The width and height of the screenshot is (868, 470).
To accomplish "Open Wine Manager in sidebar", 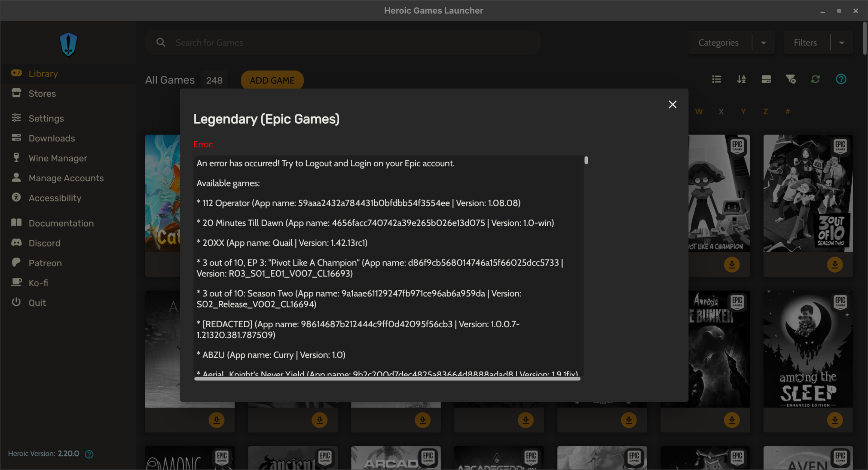I will coord(58,158).
